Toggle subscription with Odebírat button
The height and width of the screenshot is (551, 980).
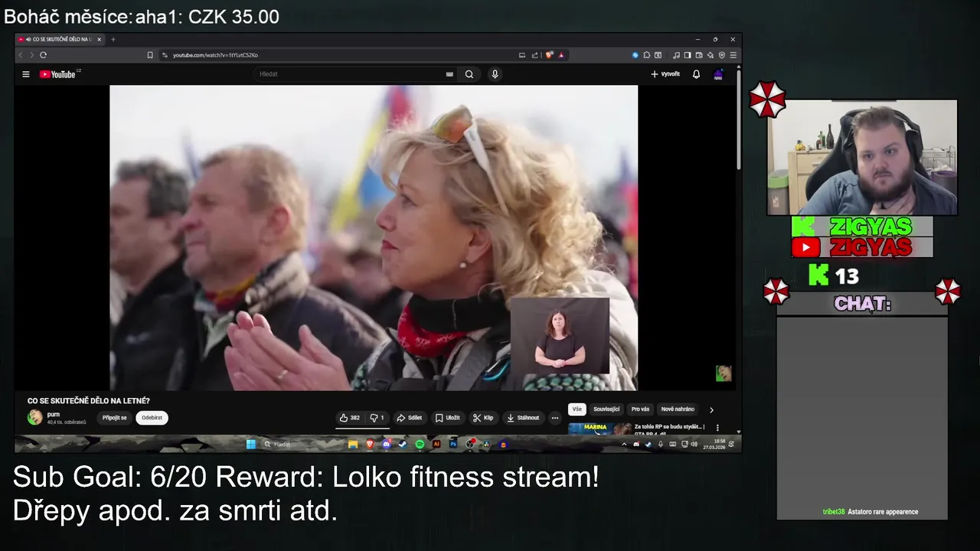pos(152,418)
